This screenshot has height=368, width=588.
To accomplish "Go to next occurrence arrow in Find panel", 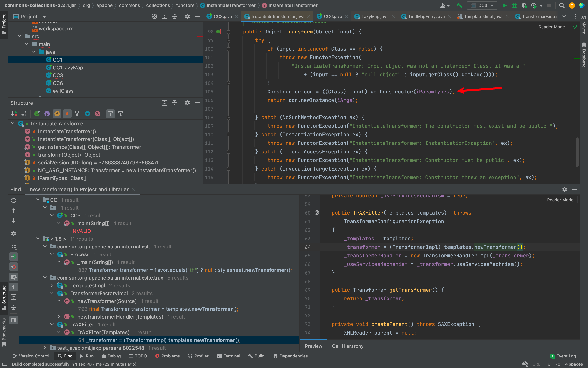I will (14, 221).
